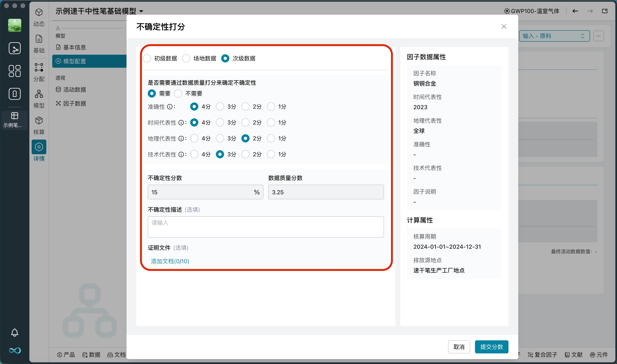Screen dimensions: 617x364
Task: Open the 元件 panel in the bottom bar
Action: (599, 355)
